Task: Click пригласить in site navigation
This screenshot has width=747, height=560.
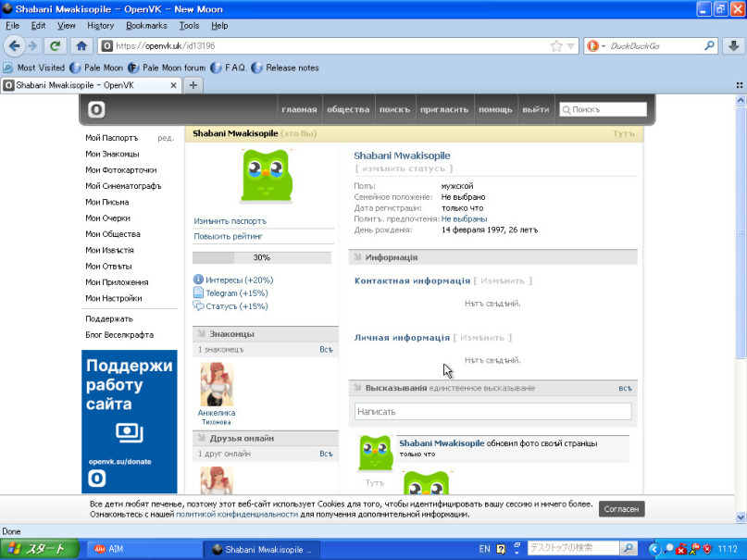Action: [x=444, y=109]
